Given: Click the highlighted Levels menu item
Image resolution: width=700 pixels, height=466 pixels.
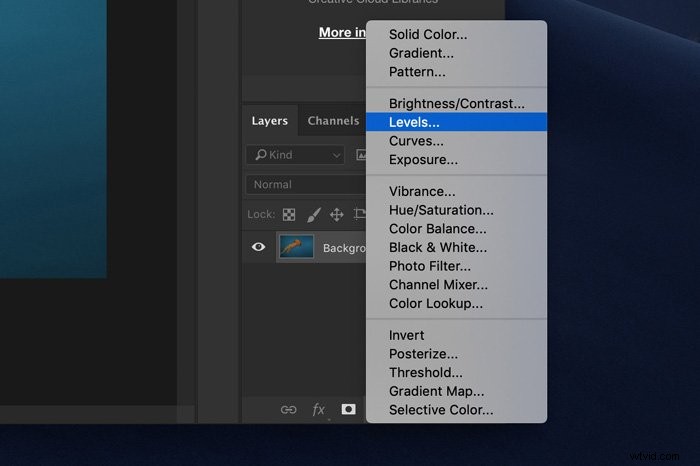Looking at the screenshot, I should [456, 122].
